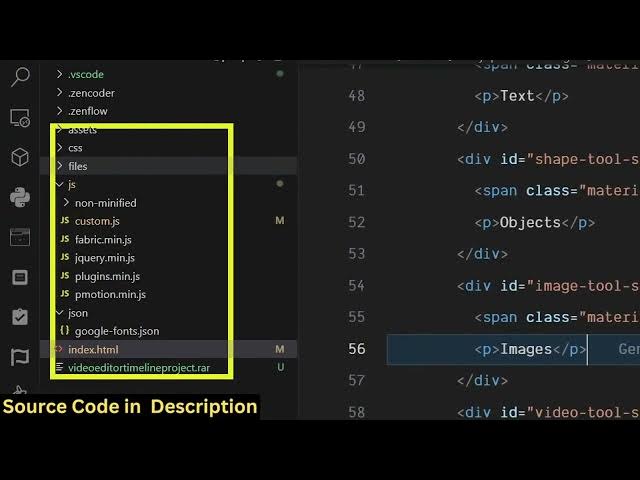The height and width of the screenshot is (480, 640).
Task: Open the clipboard checkmark icon
Action: 20,317
